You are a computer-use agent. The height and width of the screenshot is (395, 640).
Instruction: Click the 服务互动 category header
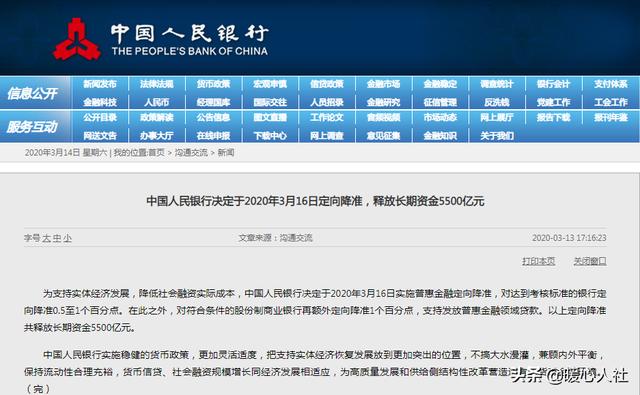coord(32,127)
